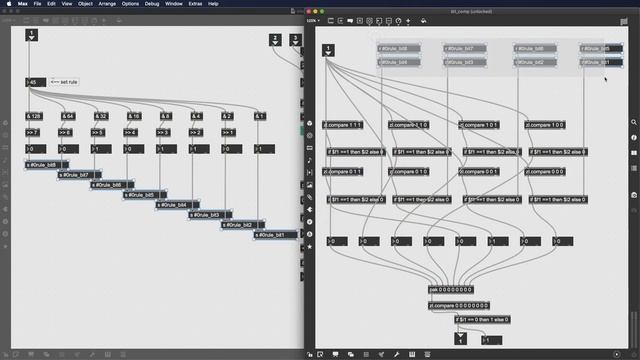640x360 pixels.
Task: Select the '& 16' object
Action: click(134, 116)
